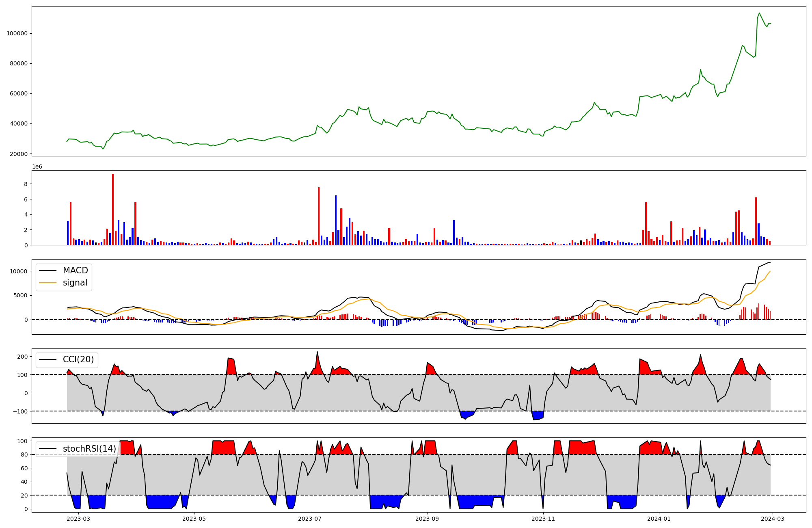Click the 2024-01 date tick label
Image resolution: width=812 pixels, height=528 pixels.
click(x=659, y=519)
